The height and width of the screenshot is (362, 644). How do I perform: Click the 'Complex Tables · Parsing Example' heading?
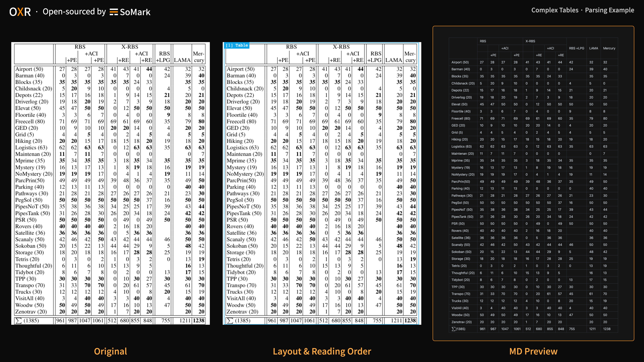583,10
